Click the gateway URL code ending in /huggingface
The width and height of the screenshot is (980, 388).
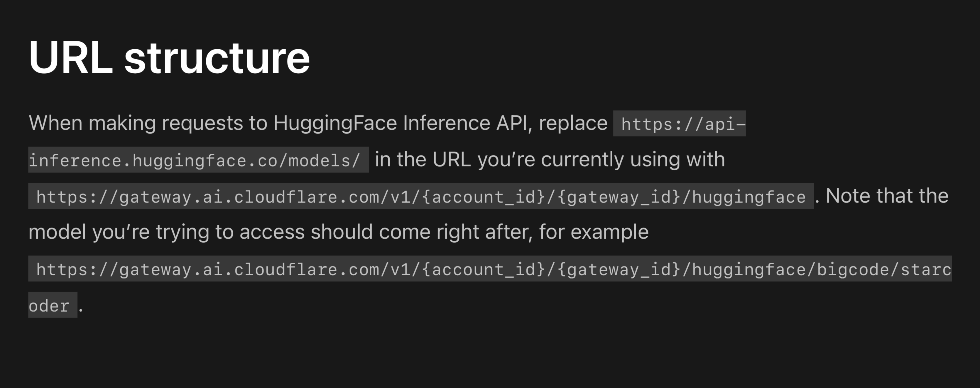[x=421, y=196]
